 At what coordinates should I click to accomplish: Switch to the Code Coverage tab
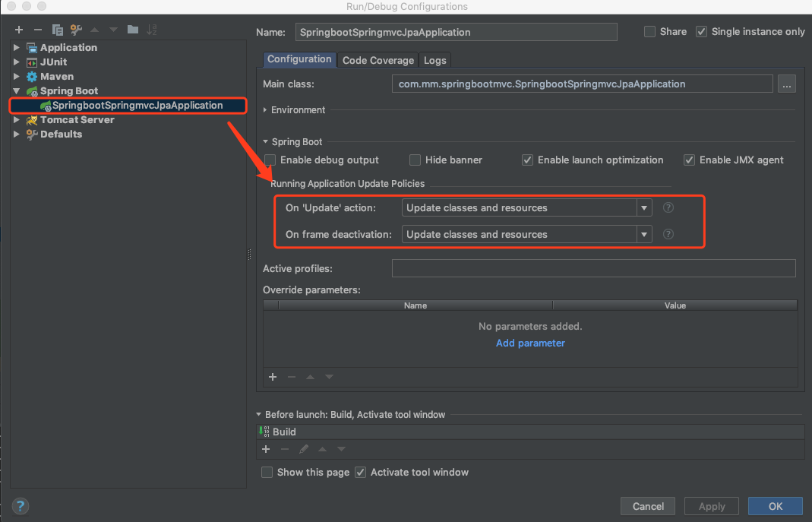click(x=378, y=59)
